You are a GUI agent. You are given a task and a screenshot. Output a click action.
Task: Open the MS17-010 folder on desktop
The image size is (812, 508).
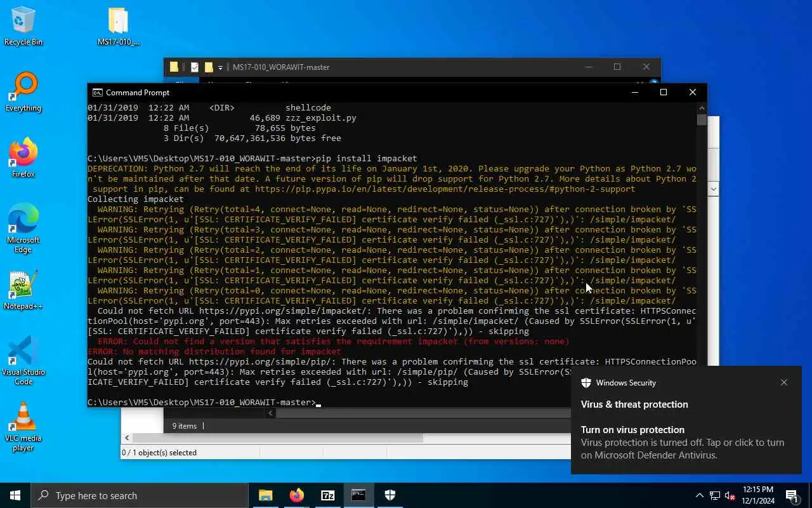tap(119, 26)
